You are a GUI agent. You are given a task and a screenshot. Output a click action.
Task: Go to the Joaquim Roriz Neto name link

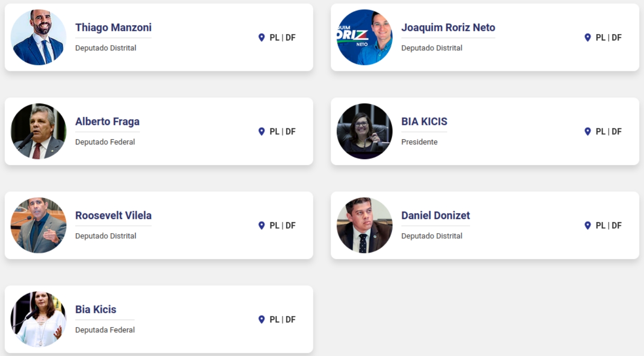click(448, 28)
